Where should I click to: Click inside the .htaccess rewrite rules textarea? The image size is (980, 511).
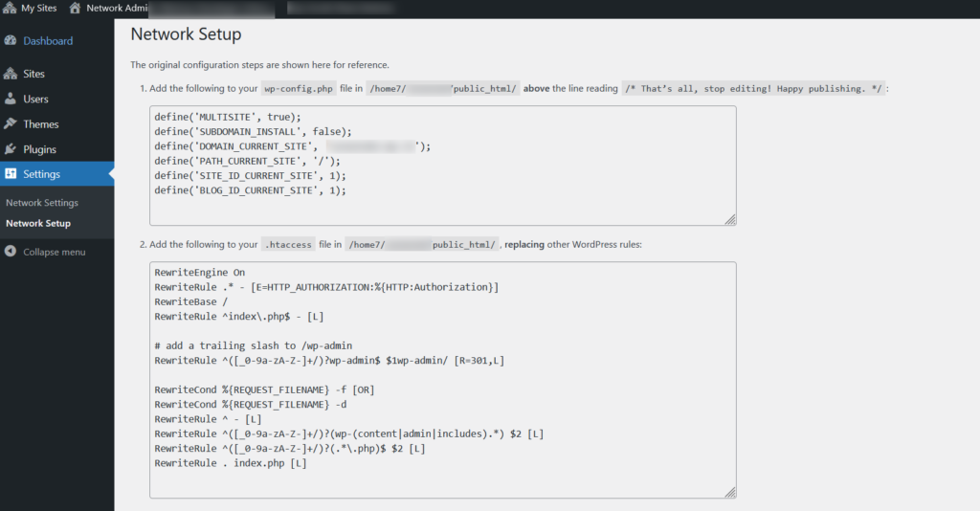click(x=442, y=380)
